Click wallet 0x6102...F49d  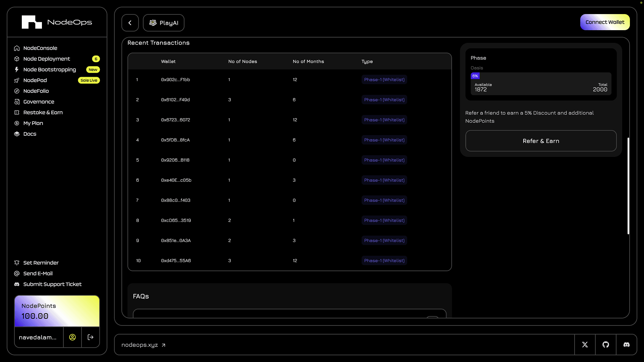tap(175, 100)
